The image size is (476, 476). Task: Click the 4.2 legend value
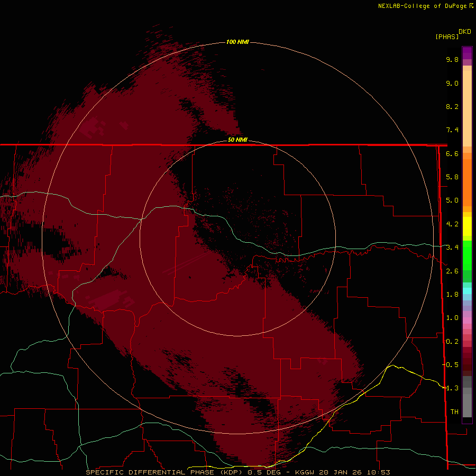tap(452, 224)
